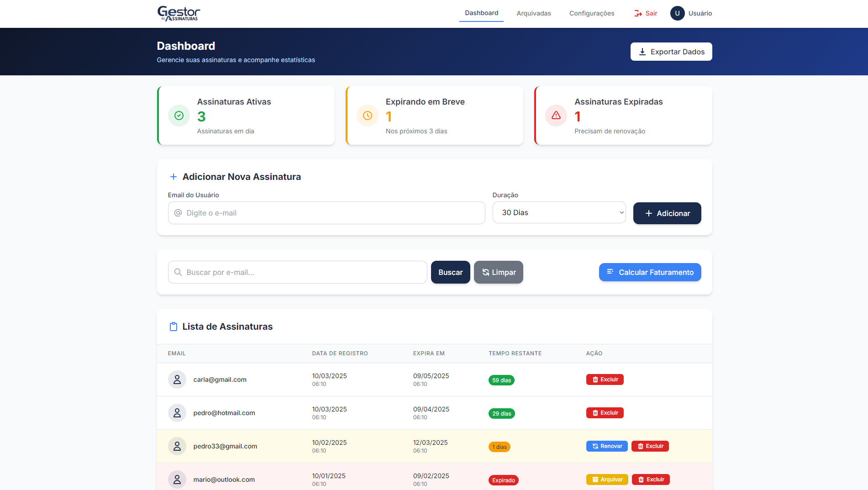The height and width of the screenshot is (490, 868).
Task: Click Calcular Faturamento button
Action: click(650, 272)
